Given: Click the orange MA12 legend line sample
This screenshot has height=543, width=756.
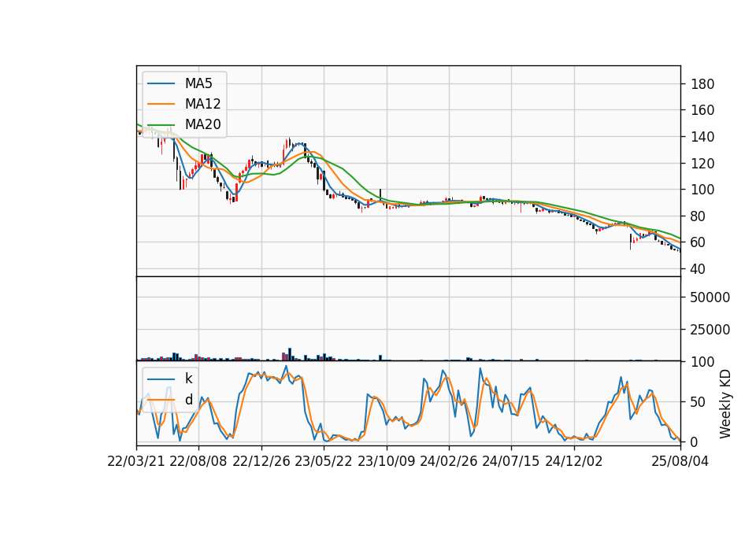Looking at the screenshot, I should pyautogui.click(x=161, y=104).
